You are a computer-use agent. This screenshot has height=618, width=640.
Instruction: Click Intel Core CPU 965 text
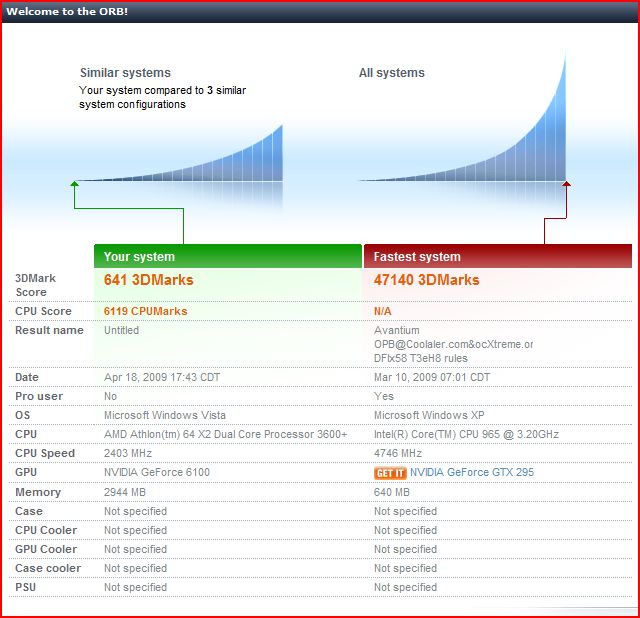click(x=466, y=434)
